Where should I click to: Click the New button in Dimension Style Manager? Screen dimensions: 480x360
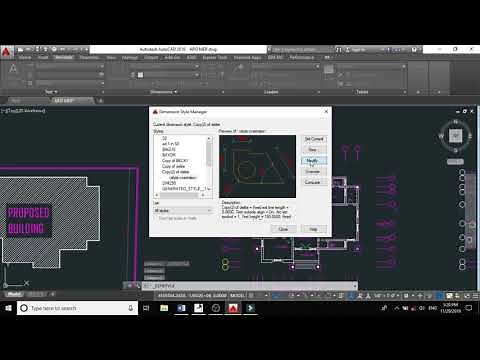(x=314, y=150)
